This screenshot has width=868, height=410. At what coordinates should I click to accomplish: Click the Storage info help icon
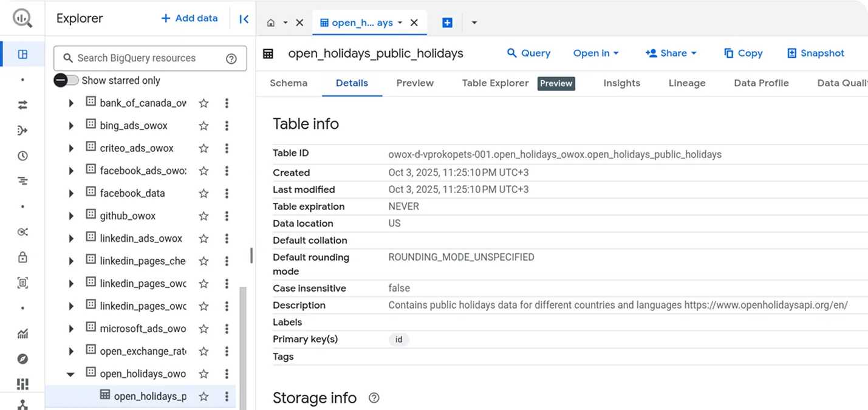374,398
